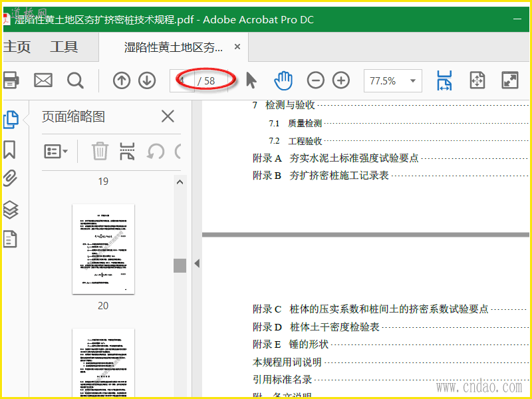
Task: Select page 20 thumbnail
Action: (x=104, y=249)
